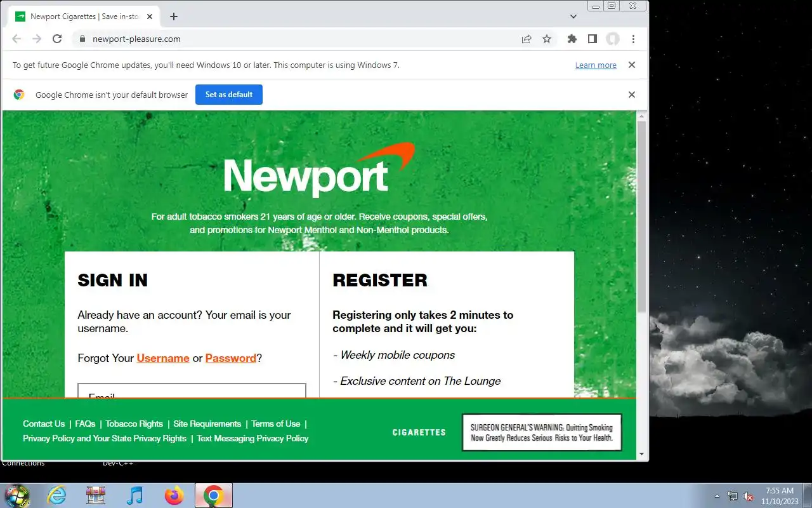Open the network tray icon
The image size is (812, 508).
733,496
